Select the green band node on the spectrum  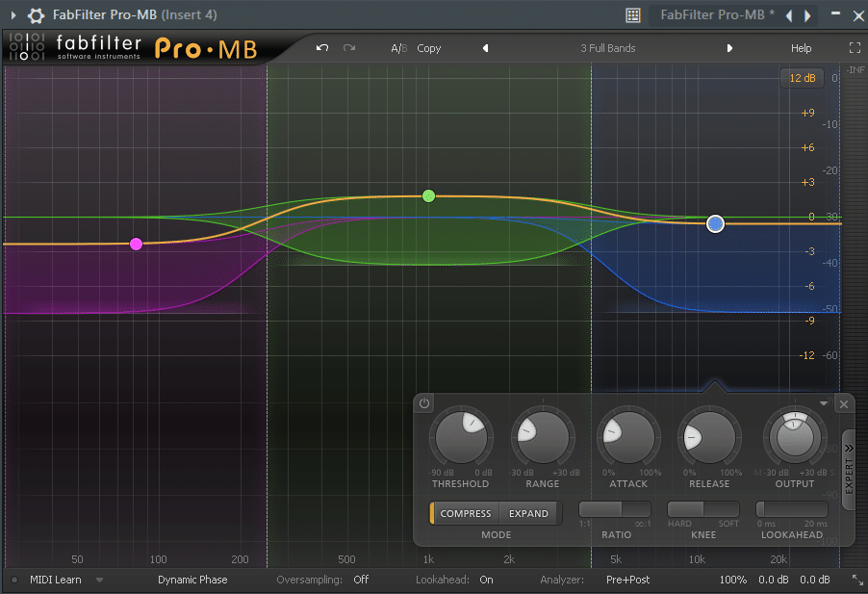pos(428,195)
